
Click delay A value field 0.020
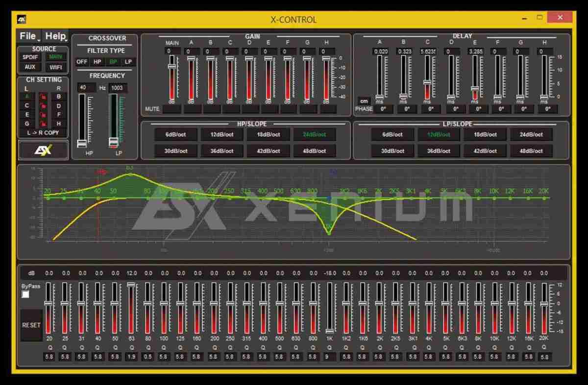pos(381,51)
